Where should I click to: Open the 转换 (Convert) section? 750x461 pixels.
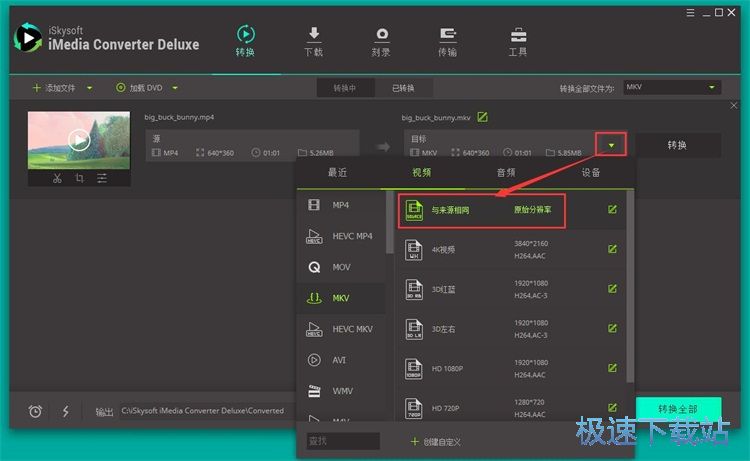245,41
